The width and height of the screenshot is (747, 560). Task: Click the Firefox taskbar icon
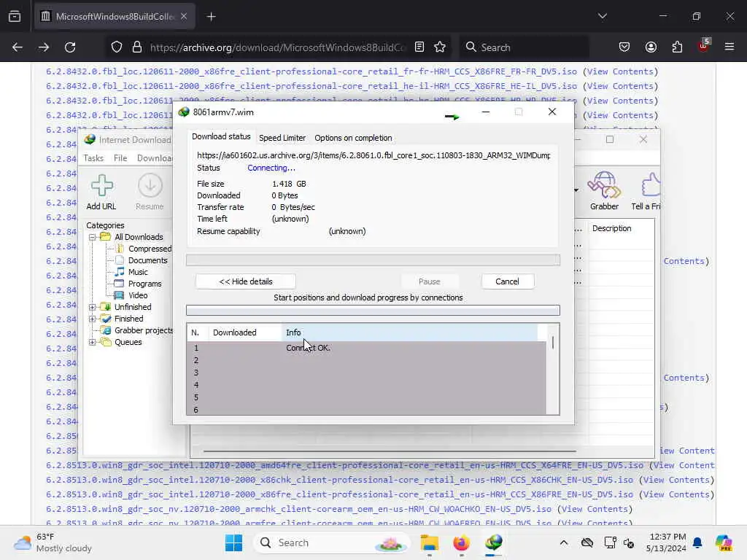click(x=461, y=542)
